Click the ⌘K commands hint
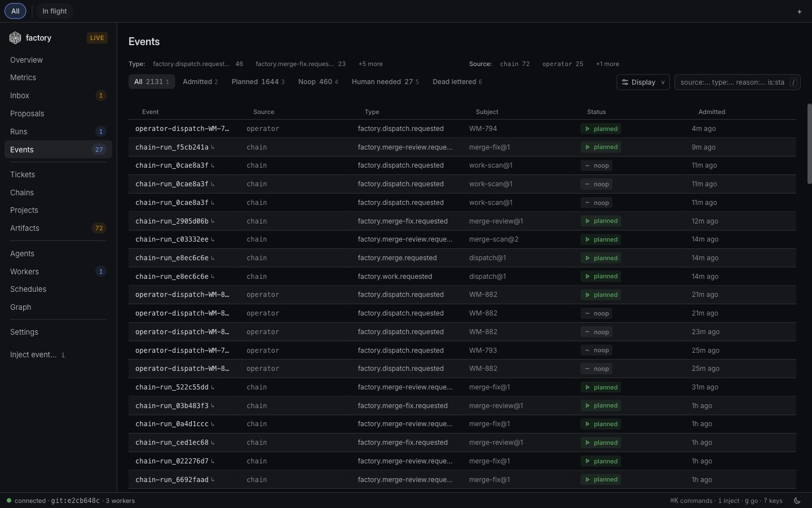Viewport: 812px width, 508px height. [691, 501]
